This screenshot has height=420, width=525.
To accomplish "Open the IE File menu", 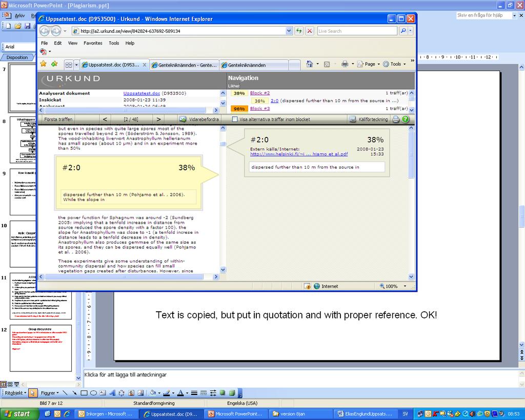I will point(44,43).
